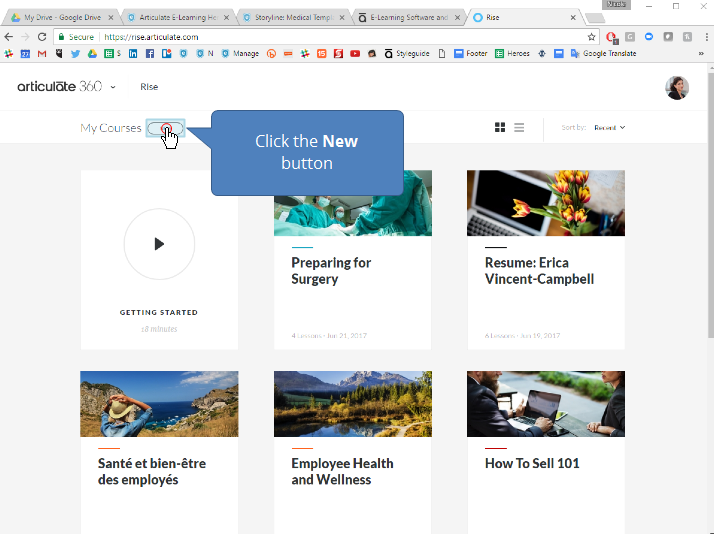
Task: Switch to the Articulate E-Learning Heroes tab
Action: pos(176,17)
